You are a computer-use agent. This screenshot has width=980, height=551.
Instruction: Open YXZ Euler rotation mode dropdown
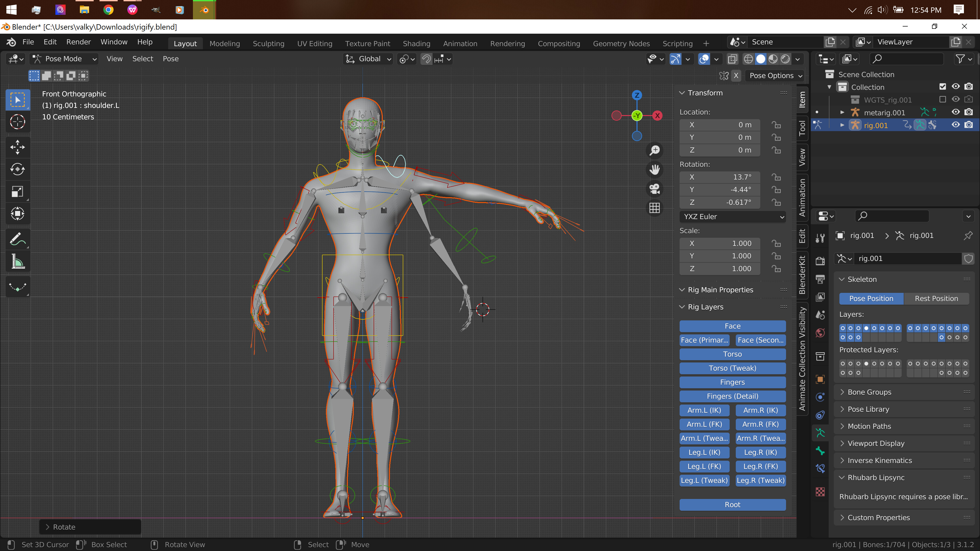(732, 217)
